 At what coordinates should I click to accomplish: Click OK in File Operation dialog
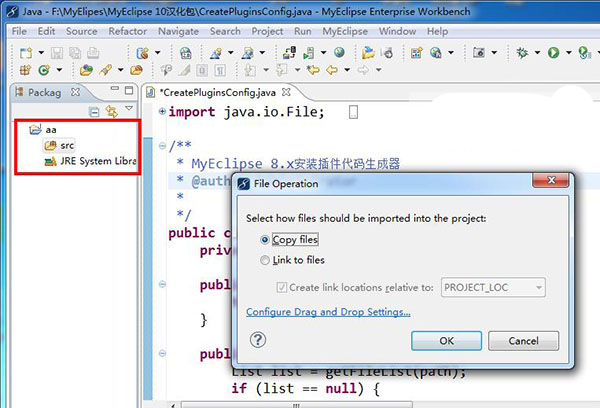coord(446,341)
